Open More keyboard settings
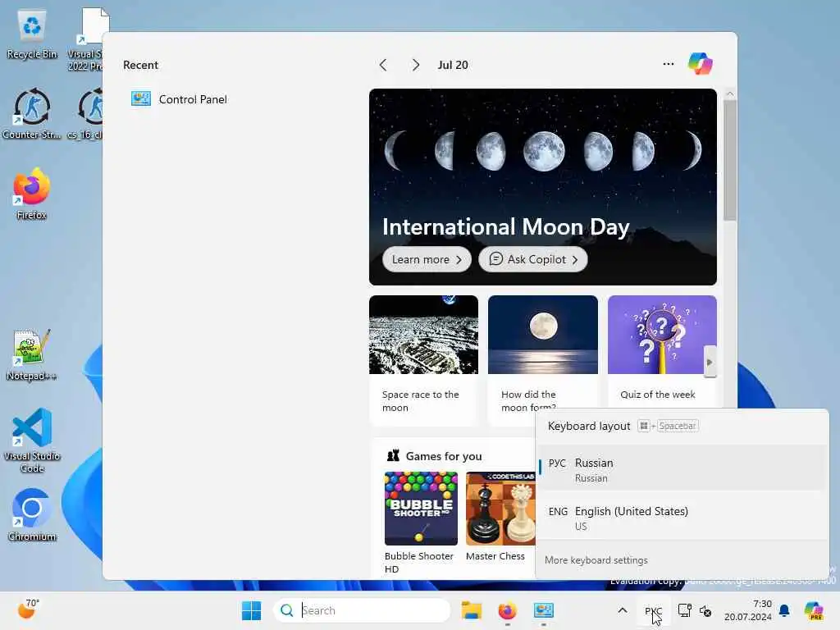This screenshot has height=630, width=840. pyautogui.click(x=596, y=559)
